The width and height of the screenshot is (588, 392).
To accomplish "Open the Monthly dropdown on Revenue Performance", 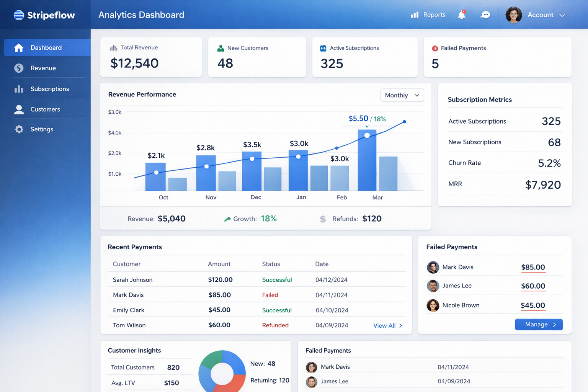I will (402, 95).
